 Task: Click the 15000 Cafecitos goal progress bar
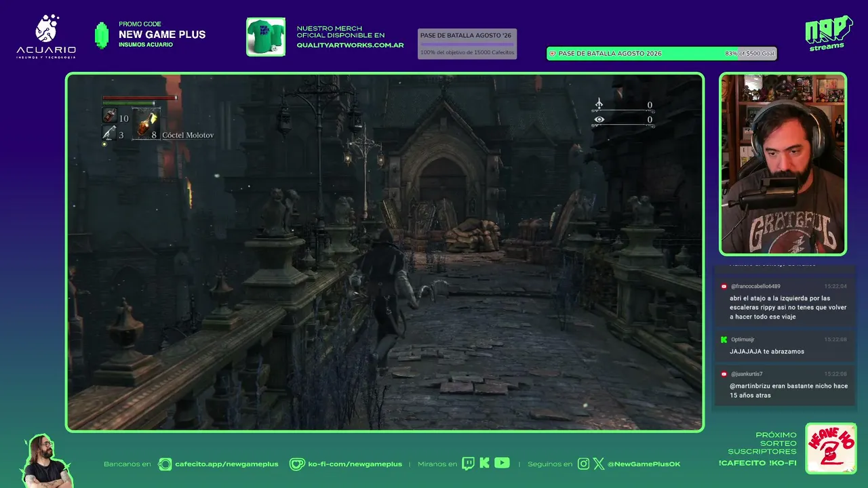pyautogui.click(x=467, y=45)
